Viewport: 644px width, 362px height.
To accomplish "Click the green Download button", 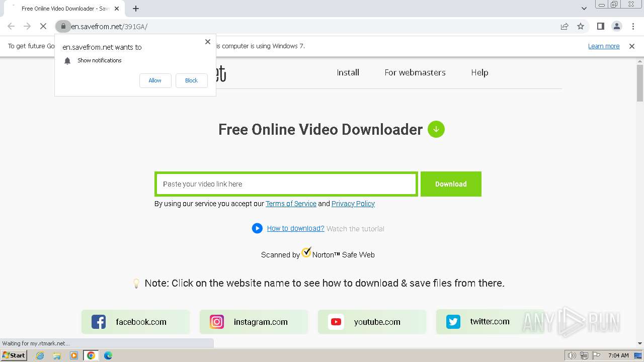I will click(x=451, y=184).
